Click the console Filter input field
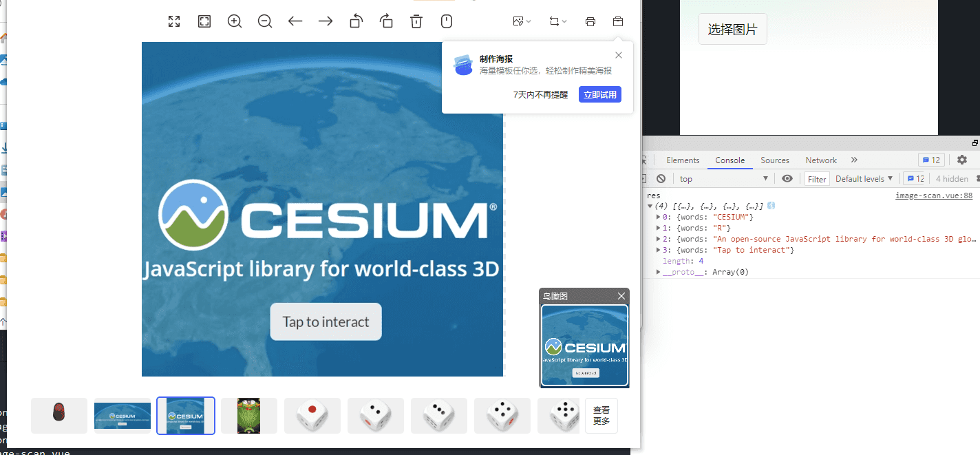980x455 pixels. tap(817, 179)
